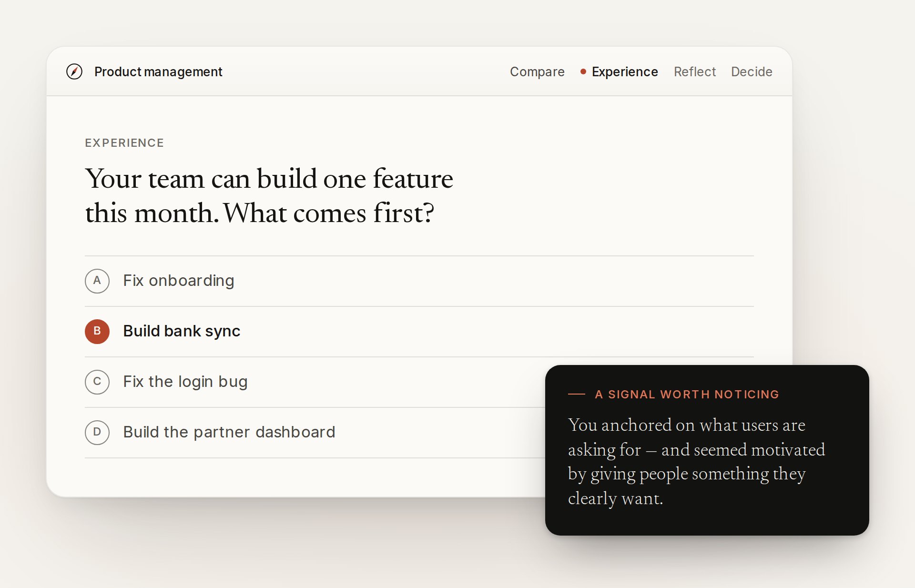Open the Compare tab
Viewport: 915px width, 588px height.
coord(537,71)
